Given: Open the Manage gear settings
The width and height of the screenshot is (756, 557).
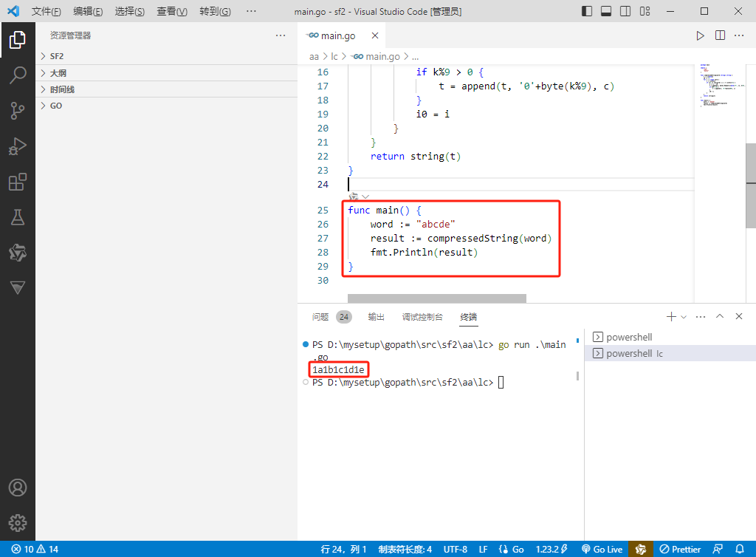Looking at the screenshot, I should pos(18,523).
